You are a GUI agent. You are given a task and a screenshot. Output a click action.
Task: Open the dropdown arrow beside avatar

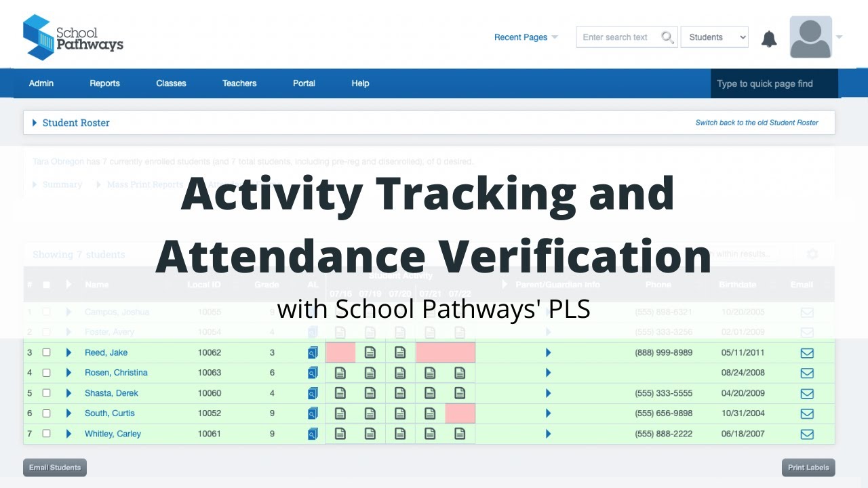[840, 37]
